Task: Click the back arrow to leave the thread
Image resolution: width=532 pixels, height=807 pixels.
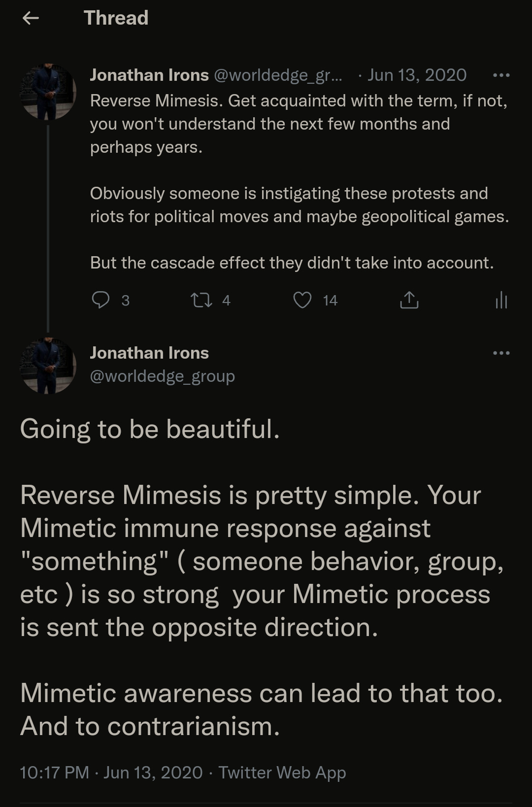Action: [30, 18]
